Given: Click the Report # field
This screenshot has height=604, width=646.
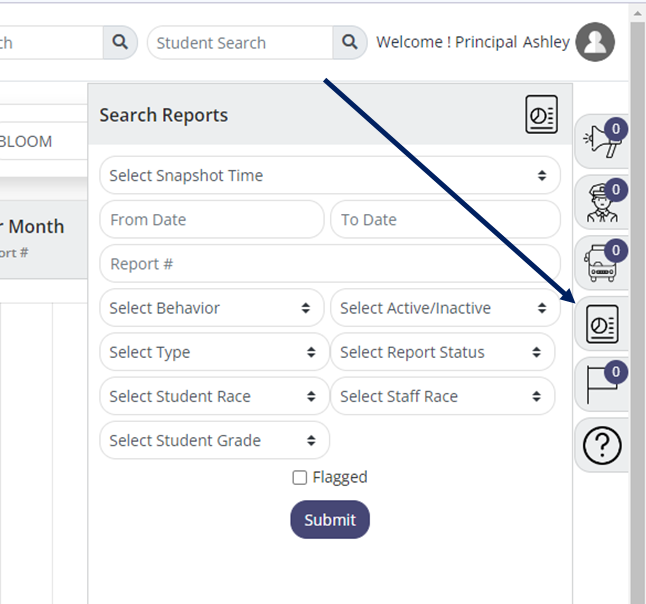Looking at the screenshot, I should pyautogui.click(x=330, y=264).
